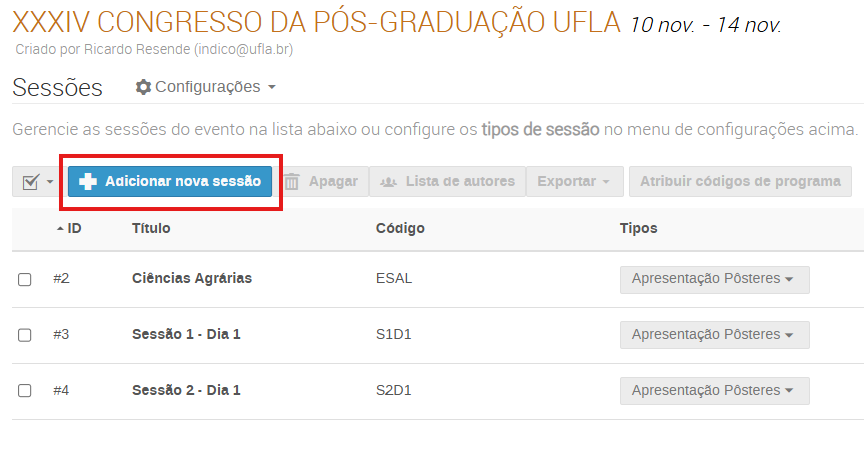Click the S1D1 session code

393,334
